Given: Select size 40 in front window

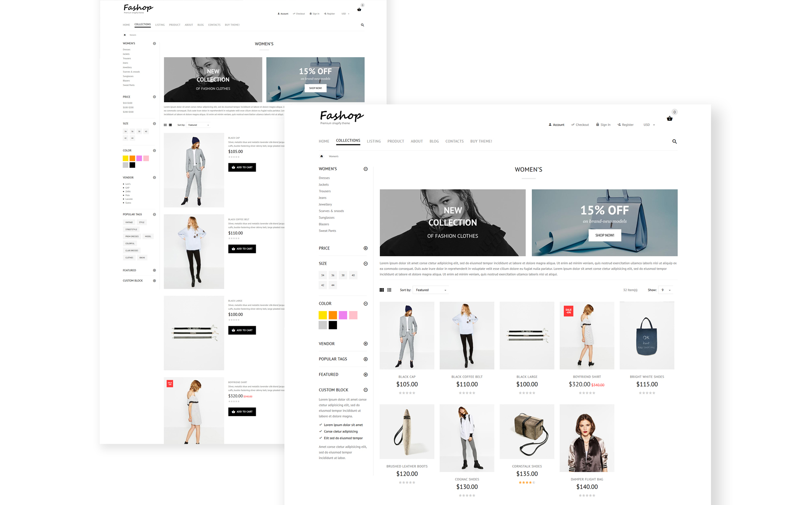Looking at the screenshot, I should pyautogui.click(x=353, y=275).
